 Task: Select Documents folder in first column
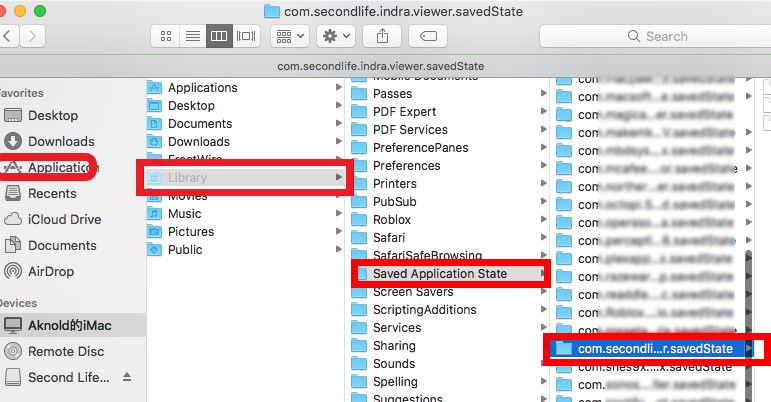245,123
